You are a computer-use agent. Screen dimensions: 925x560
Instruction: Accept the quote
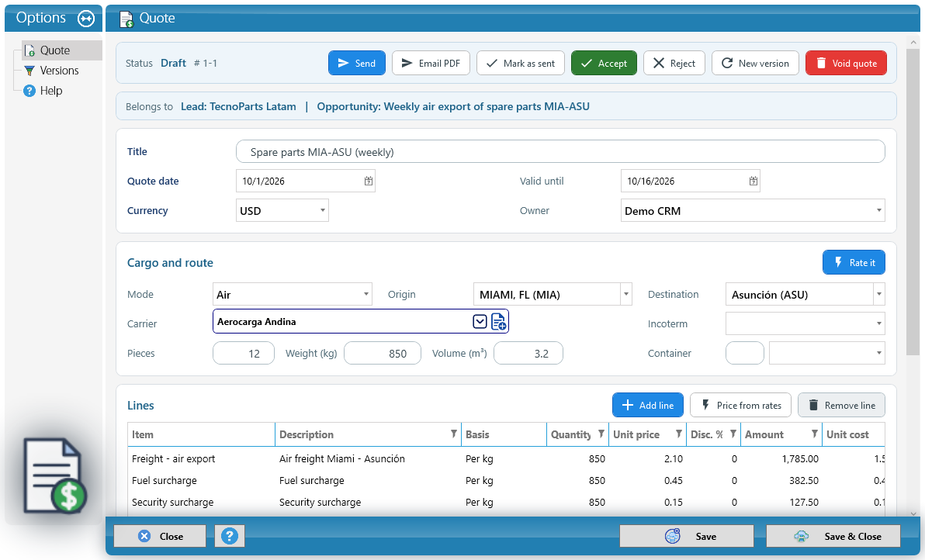604,63
